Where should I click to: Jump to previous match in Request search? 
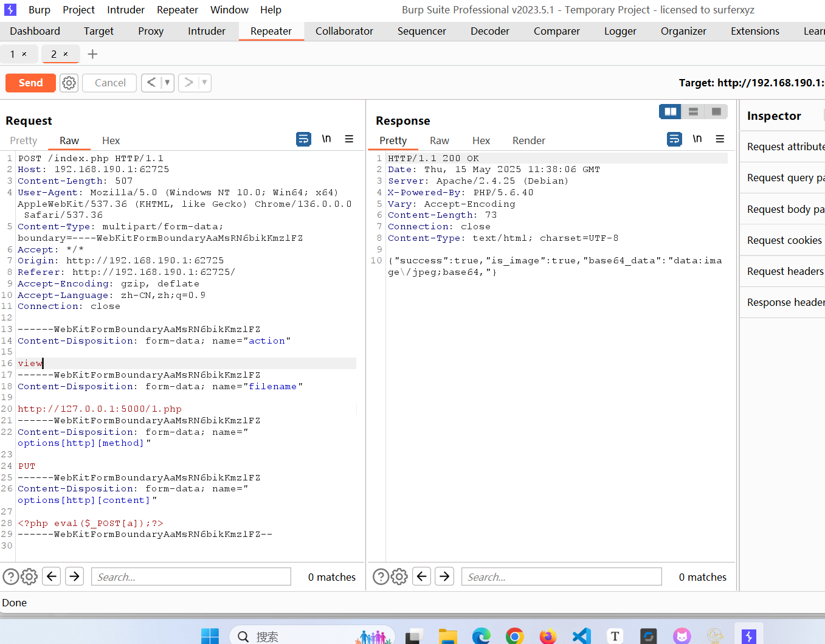pyautogui.click(x=52, y=576)
